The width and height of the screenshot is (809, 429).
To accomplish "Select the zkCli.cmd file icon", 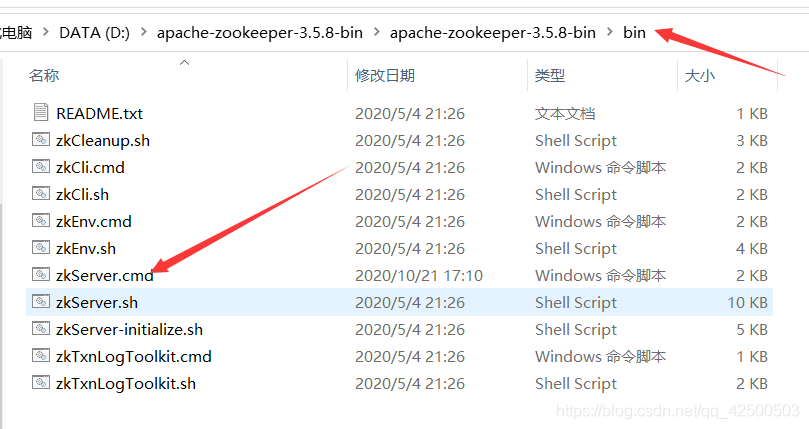I will [x=41, y=166].
